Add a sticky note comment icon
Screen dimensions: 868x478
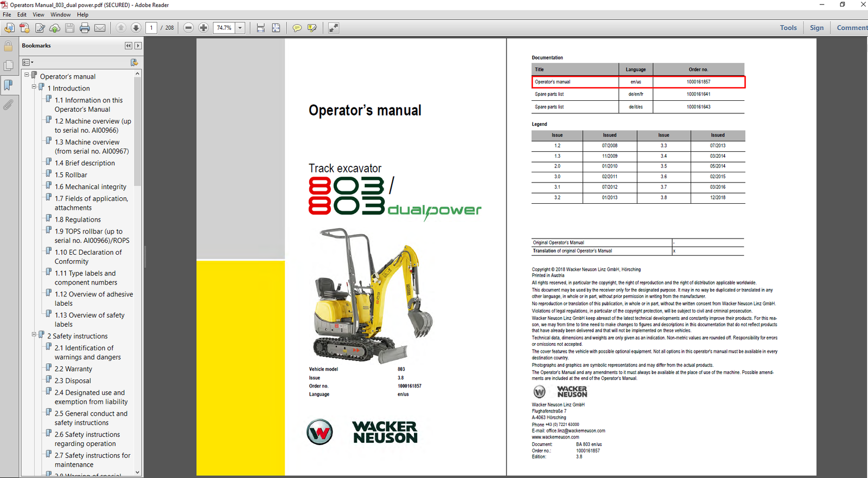pyautogui.click(x=297, y=28)
